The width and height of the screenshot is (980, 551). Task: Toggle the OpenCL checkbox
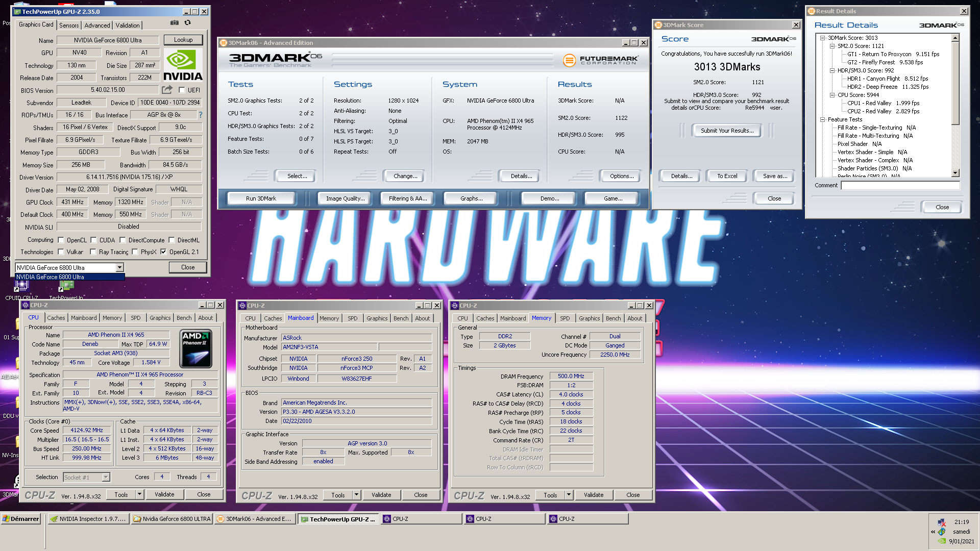pos(61,240)
